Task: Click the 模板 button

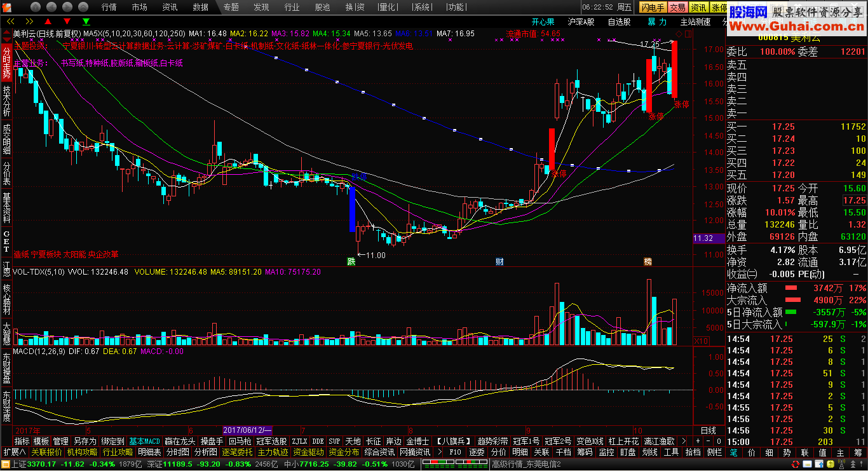Action: coord(41,441)
